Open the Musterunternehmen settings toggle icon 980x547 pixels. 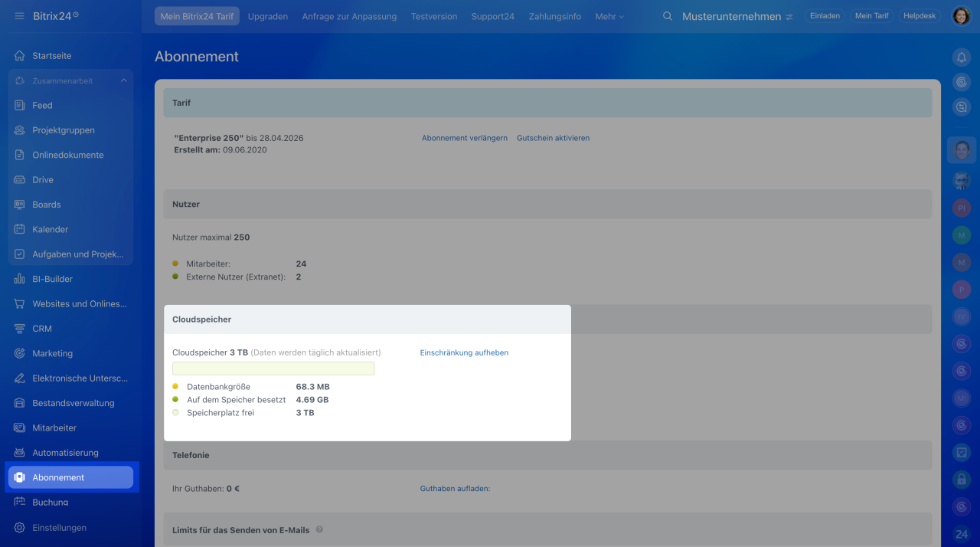coord(789,17)
